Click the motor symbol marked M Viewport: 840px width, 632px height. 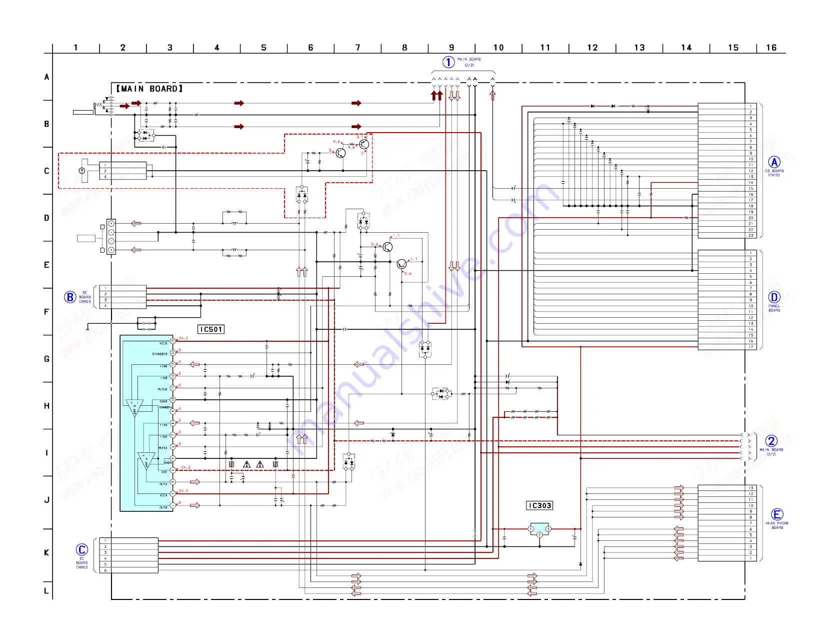click(x=82, y=171)
